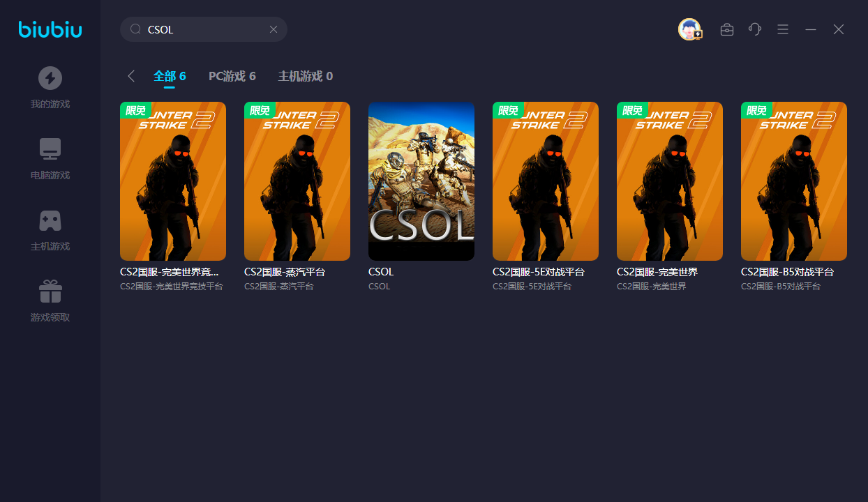Viewport: 868px width, 502px height.
Task: Switch to PC游戏 6 tab
Action: click(x=232, y=76)
